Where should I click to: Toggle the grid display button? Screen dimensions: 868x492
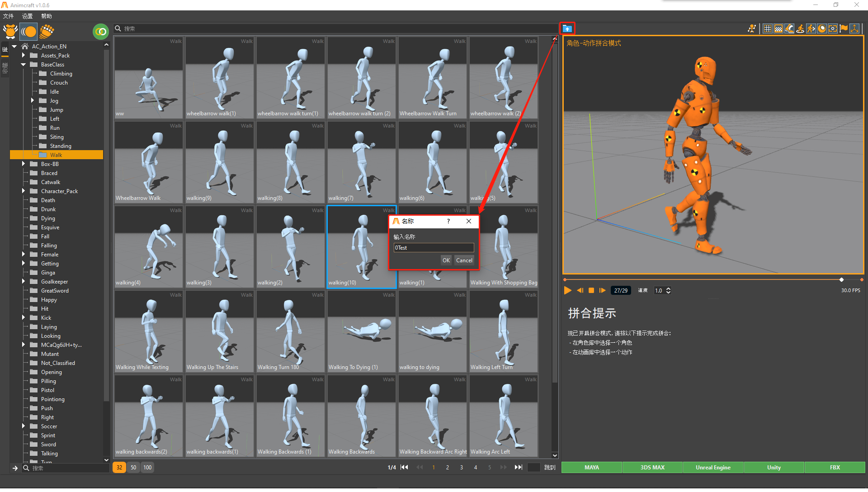(x=767, y=28)
